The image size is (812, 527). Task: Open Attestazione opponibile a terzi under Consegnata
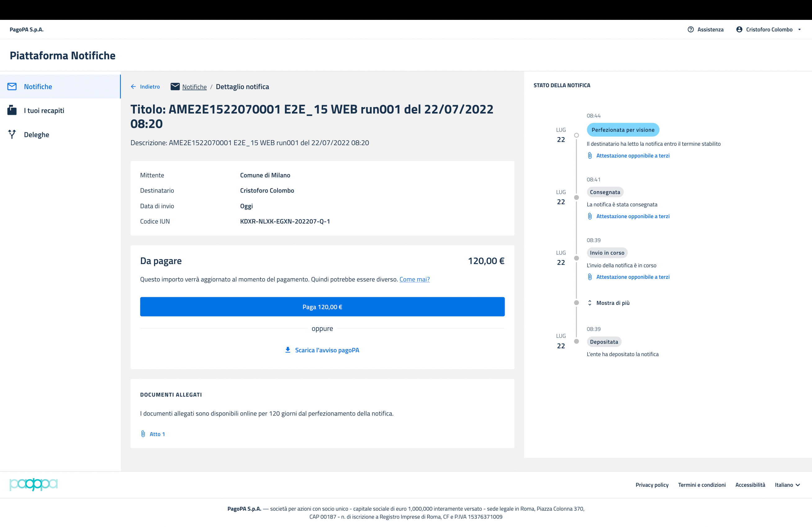pos(633,216)
